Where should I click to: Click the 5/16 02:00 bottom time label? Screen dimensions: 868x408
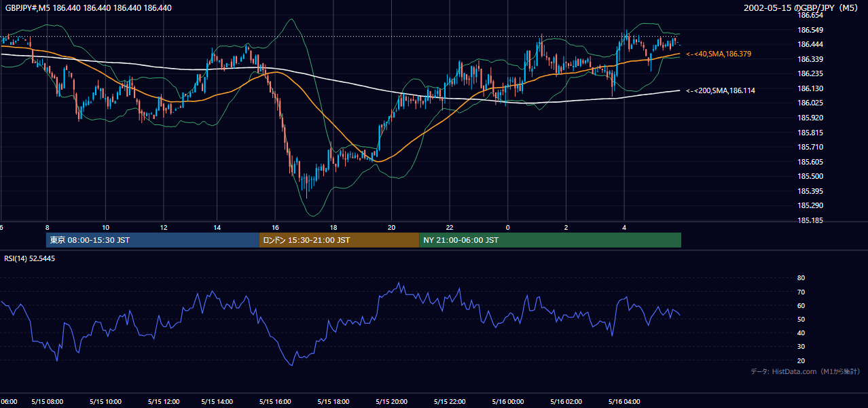[566, 402]
